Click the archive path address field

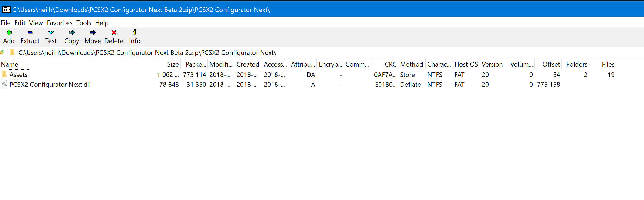coord(325,52)
